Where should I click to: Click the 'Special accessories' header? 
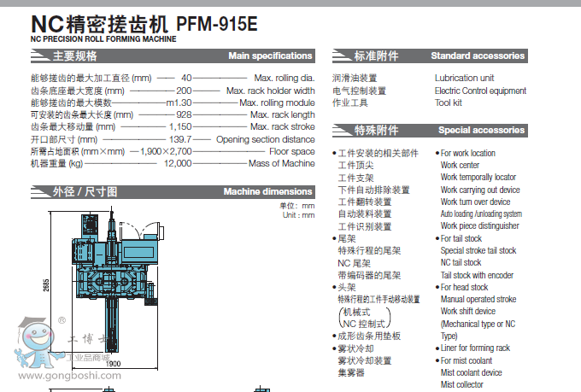(x=481, y=130)
